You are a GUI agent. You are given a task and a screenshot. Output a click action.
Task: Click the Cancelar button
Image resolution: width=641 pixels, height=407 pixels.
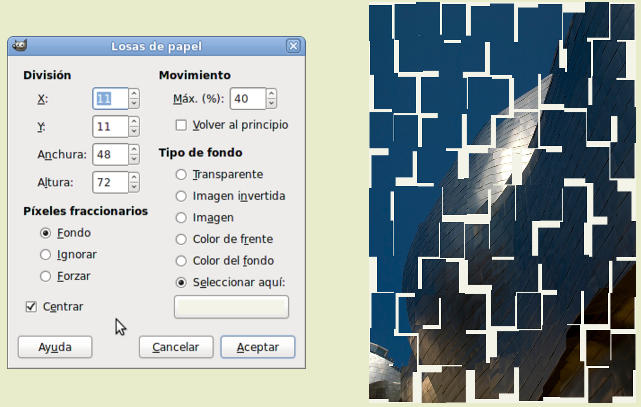tap(176, 347)
